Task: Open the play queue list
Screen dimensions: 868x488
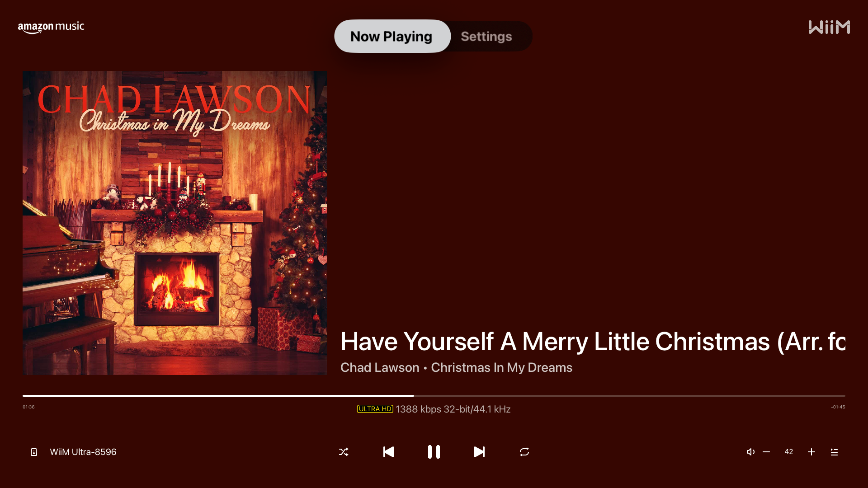Action: (834, 452)
